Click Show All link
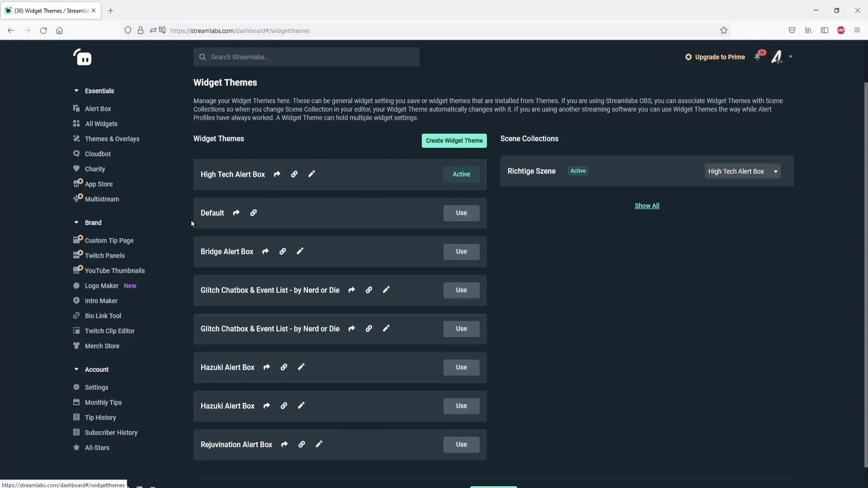The width and height of the screenshot is (868, 488). point(647,206)
